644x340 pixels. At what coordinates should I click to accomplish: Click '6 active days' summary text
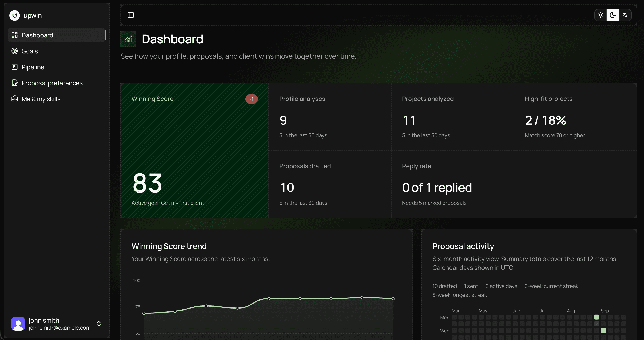point(501,286)
